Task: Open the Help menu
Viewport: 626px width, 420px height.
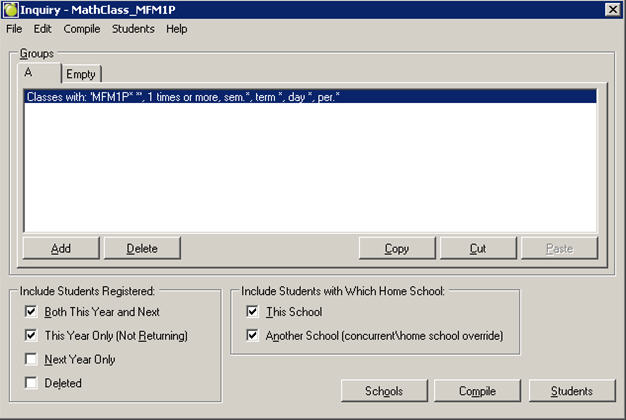Action: point(176,29)
